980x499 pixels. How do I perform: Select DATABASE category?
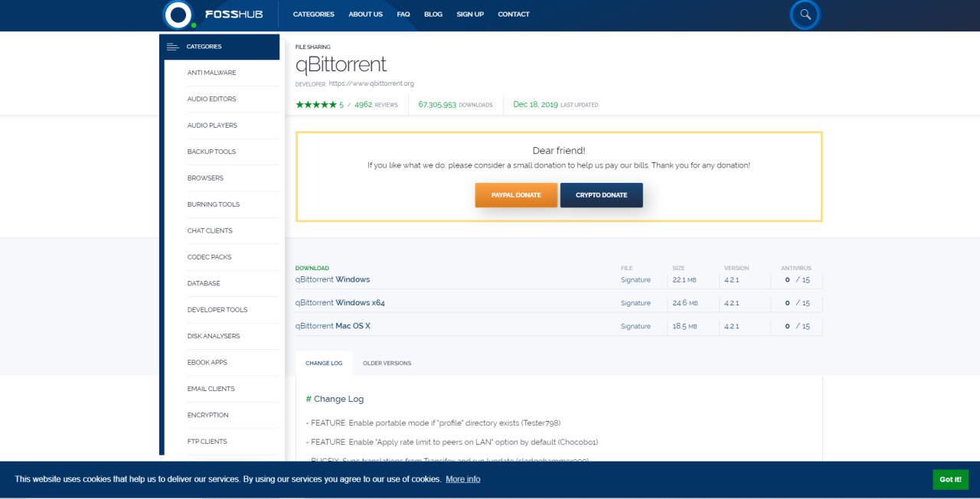[x=204, y=284]
